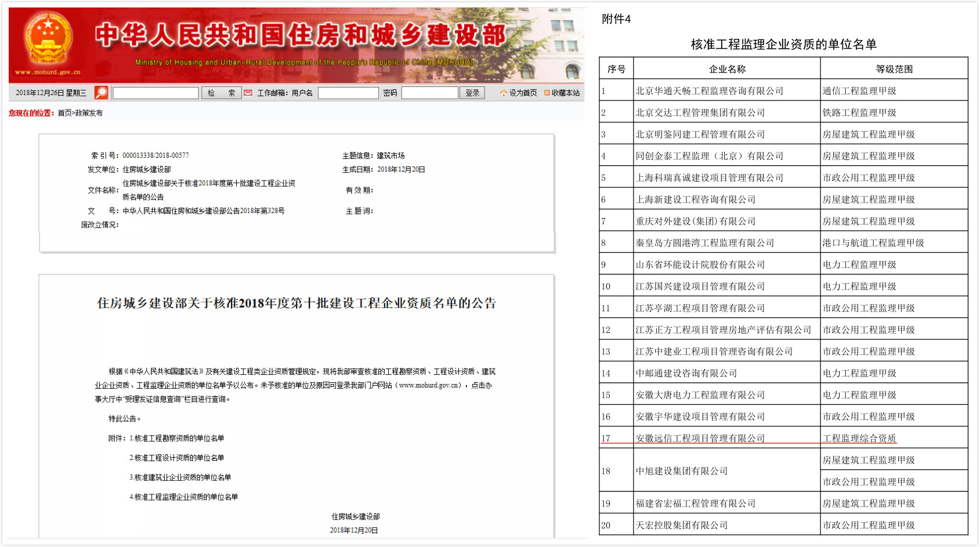Go to 首页 in the breadcrumb
This screenshot has height=547, width=980.
click(64, 113)
